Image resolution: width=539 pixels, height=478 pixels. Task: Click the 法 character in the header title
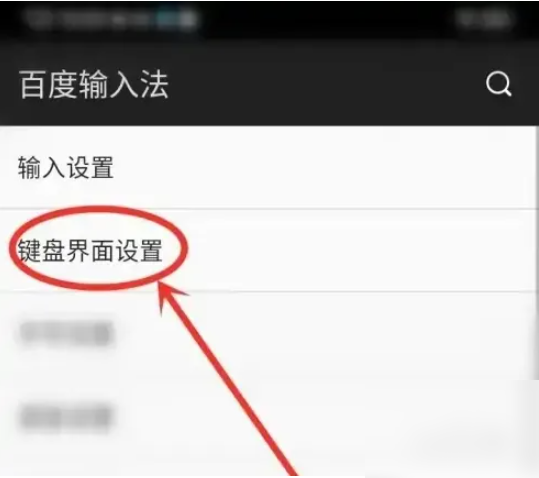[x=154, y=85]
